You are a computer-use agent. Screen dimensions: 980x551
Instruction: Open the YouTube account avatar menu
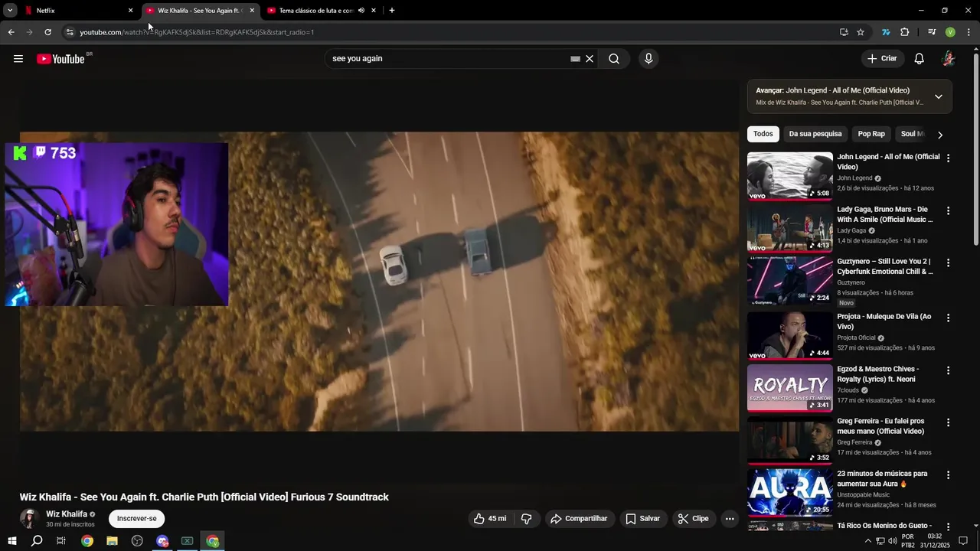tap(949, 59)
